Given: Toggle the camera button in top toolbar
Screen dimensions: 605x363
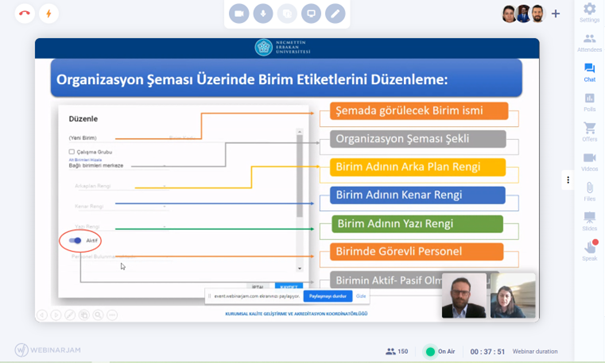Looking at the screenshot, I should (x=239, y=14).
